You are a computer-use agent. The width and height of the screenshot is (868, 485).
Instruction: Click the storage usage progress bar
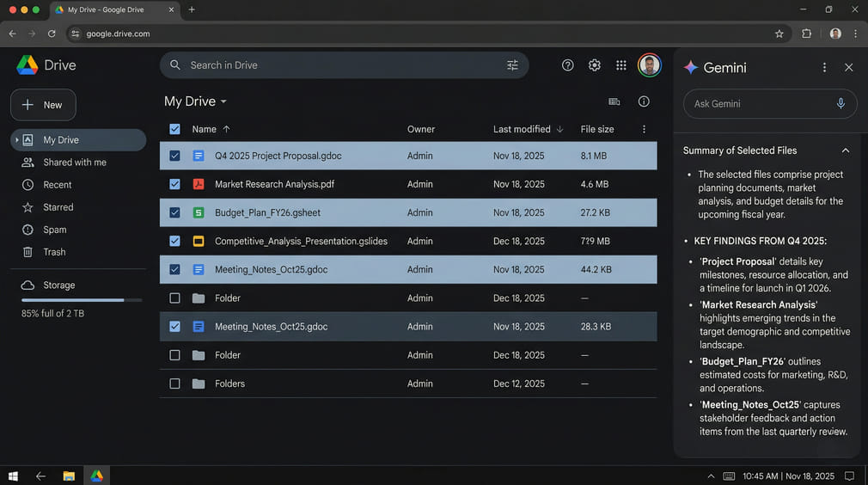(82, 300)
